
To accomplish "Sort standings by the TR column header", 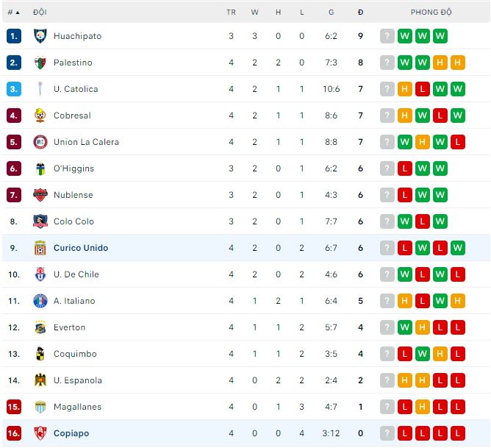I will (231, 13).
